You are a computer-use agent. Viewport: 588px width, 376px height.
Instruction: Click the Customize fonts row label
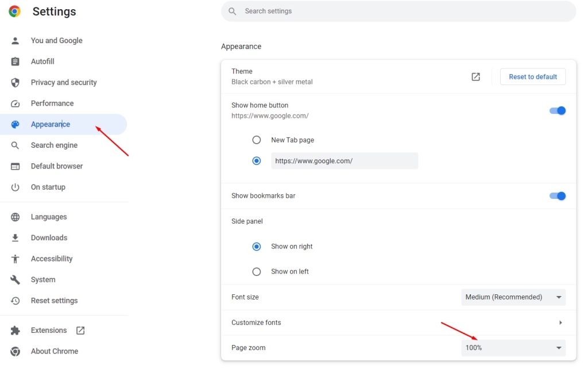[x=256, y=323]
